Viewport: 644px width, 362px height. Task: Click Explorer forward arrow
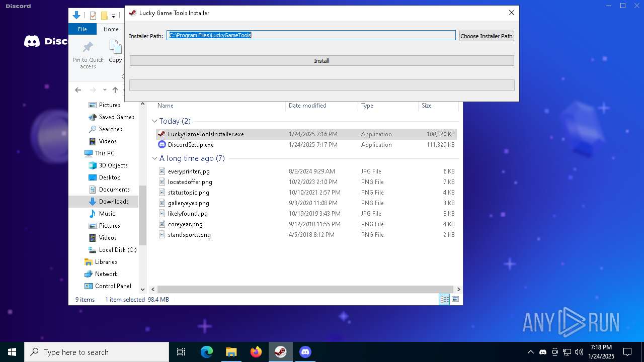pyautogui.click(x=93, y=90)
